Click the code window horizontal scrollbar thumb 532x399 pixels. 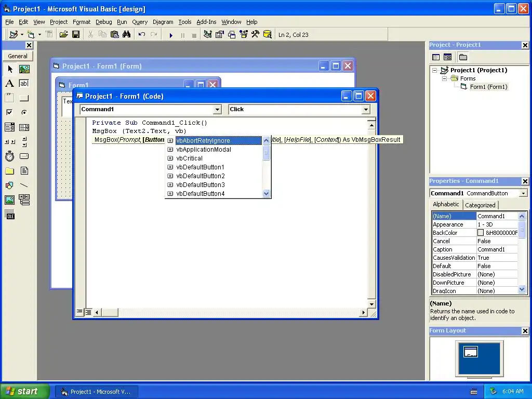point(110,312)
